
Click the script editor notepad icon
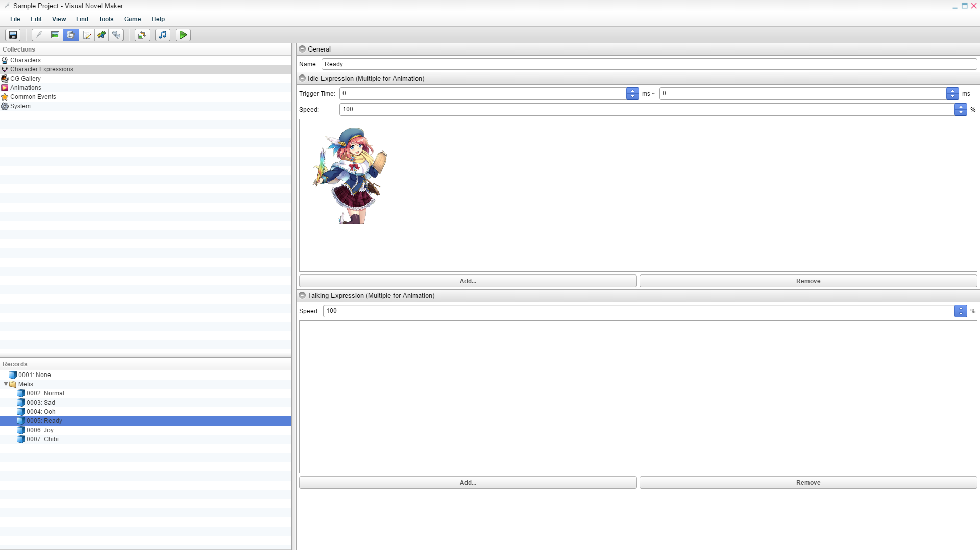click(x=86, y=35)
